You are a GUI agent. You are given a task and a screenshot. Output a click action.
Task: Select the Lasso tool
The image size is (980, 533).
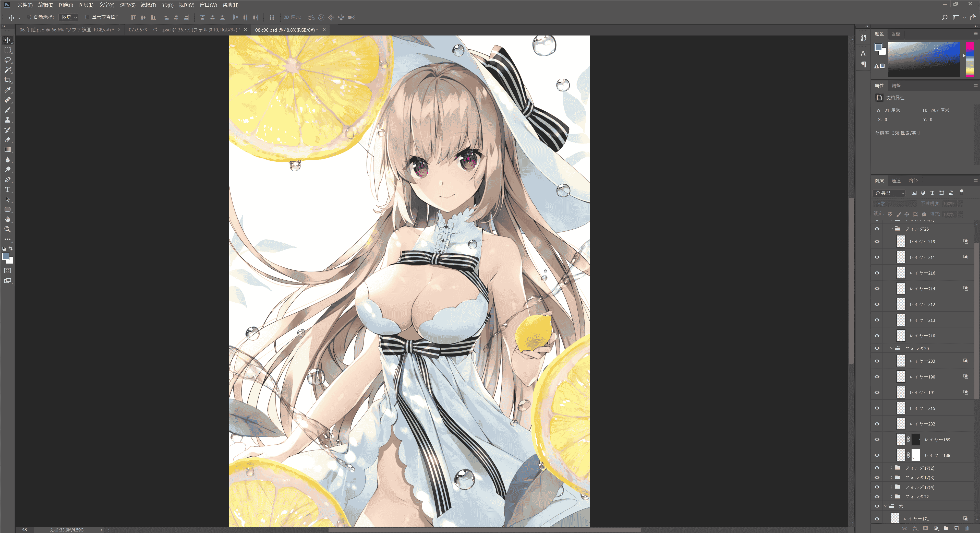(x=8, y=60)
